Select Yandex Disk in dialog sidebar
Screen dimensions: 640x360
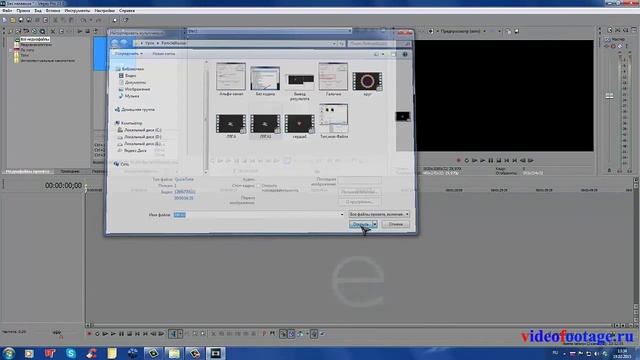coord(132,151)
